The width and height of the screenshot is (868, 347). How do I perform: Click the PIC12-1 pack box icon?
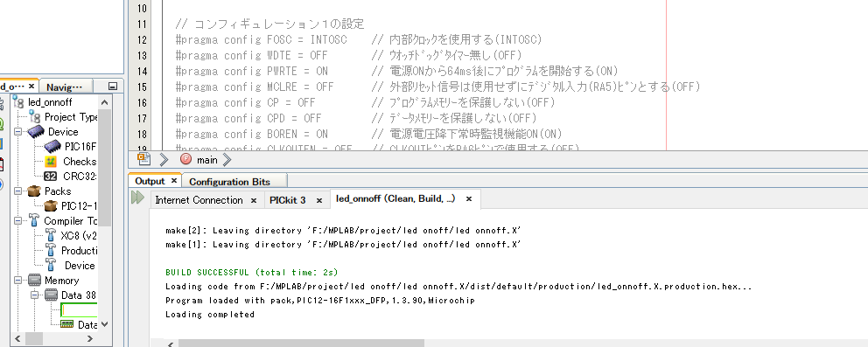51,206
